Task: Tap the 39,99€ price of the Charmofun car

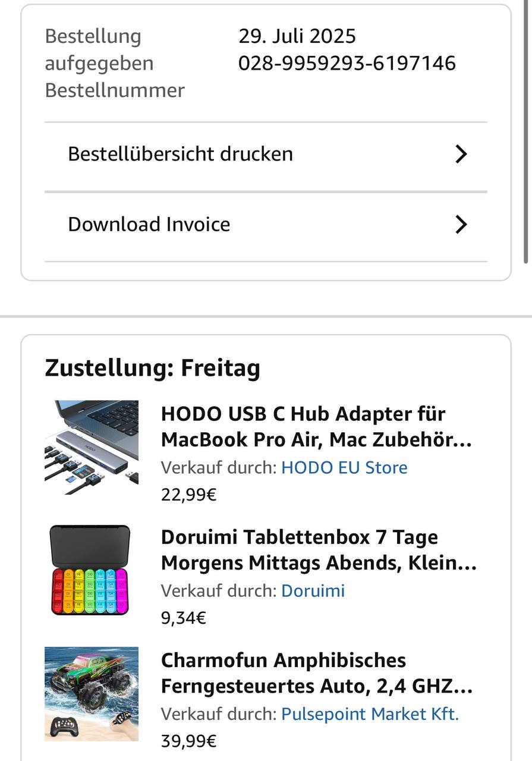Action: tap(188, 741)
